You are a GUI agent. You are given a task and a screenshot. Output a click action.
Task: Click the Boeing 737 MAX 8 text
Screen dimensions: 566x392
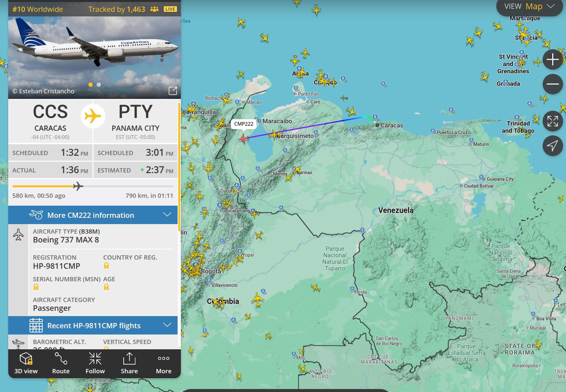pyautogui.click(x=66, y=240)
